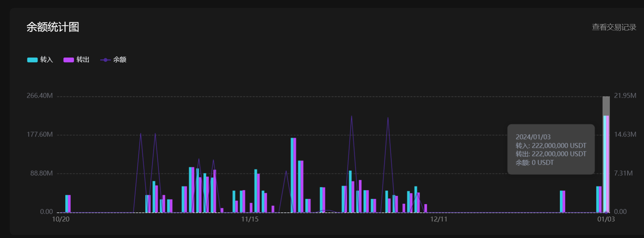Toggle the 转入 legend label
Viewport: 644px width, 238px height.
(x=47, y=60)
